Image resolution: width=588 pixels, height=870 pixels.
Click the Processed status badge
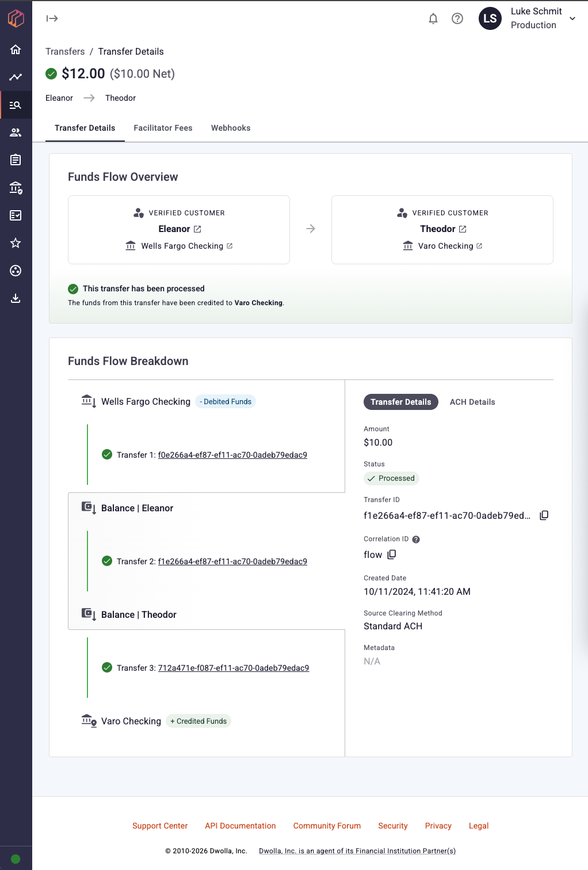click(391, 478)
